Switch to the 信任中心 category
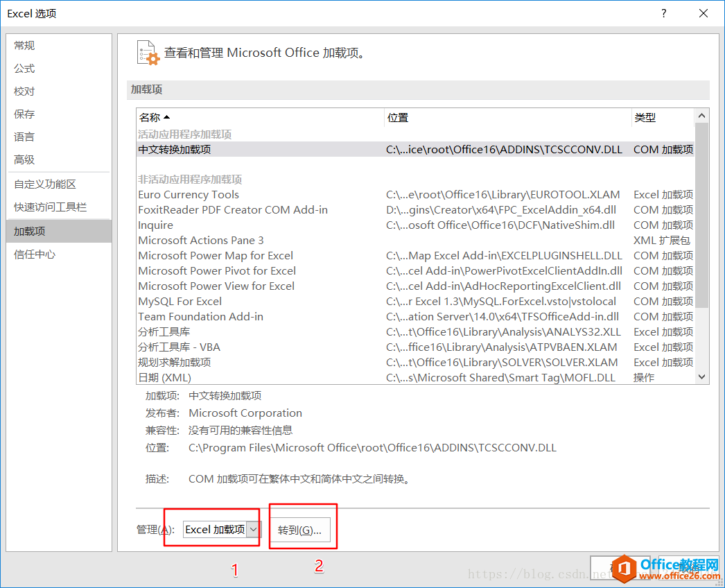Image resolution: width=725 pixels, height=588 pixels. [33, 254]
